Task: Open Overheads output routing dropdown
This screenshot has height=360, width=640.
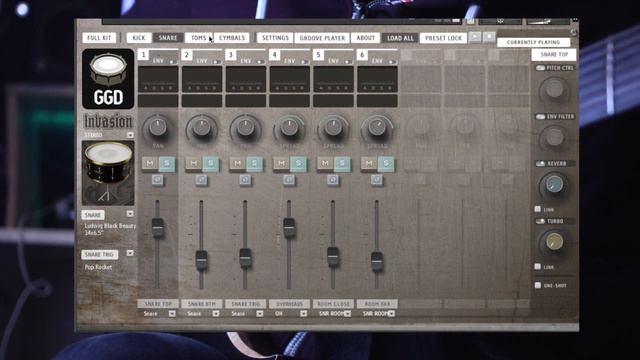Action: (303, 313)
